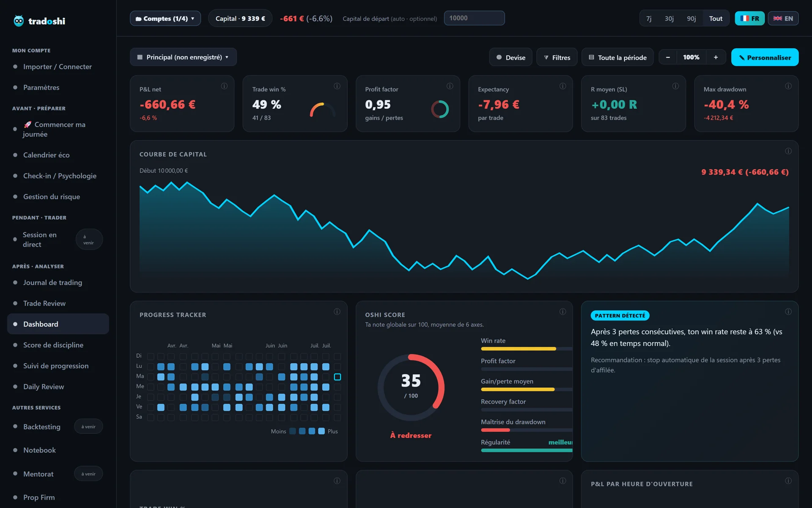This screenshot has width=812, height=508.
Task: Open info icon on P&L net card
Action: [224, 86]
